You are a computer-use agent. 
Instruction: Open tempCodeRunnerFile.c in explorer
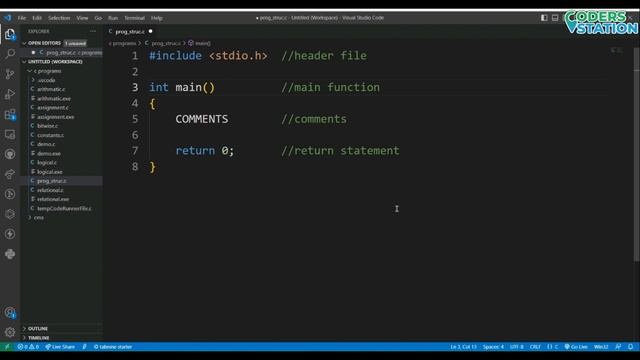coord(64,209)
